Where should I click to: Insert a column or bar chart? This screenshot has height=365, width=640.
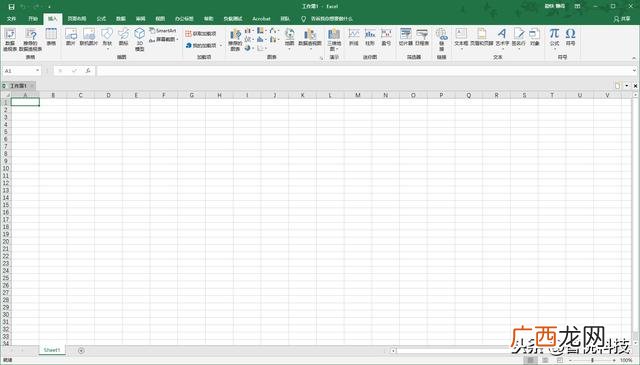click(x=249, y=31)
